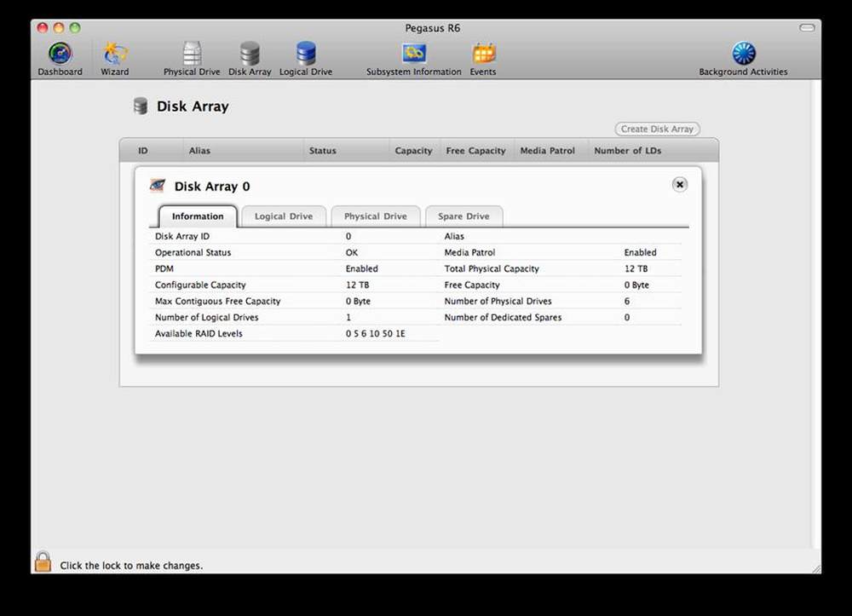
Task: Launch the Wizard toolbar icon
Action: coord(115,59)
